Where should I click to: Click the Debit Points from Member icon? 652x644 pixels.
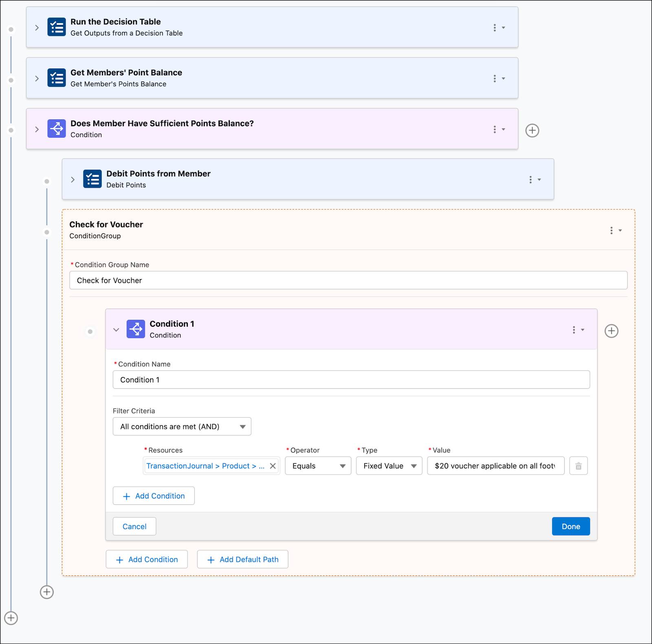pyautogui.click(x=92, y=179)
